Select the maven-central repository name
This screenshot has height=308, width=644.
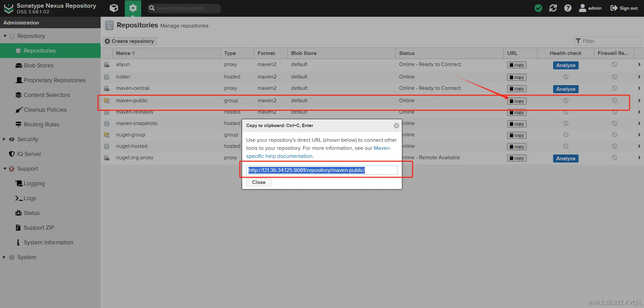133,88
